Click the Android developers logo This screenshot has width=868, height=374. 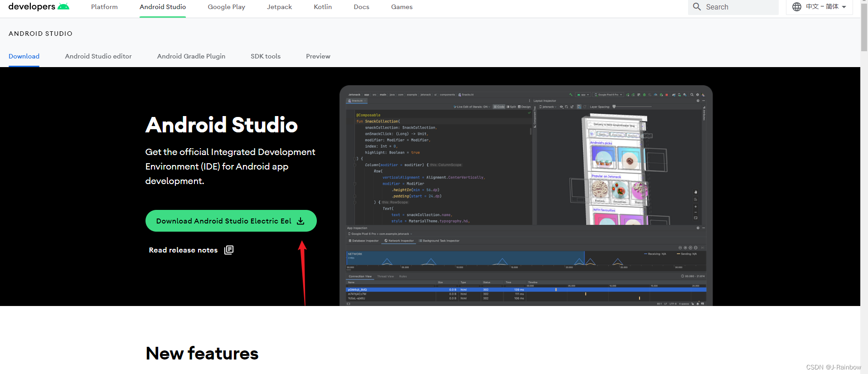coord(39,6)
